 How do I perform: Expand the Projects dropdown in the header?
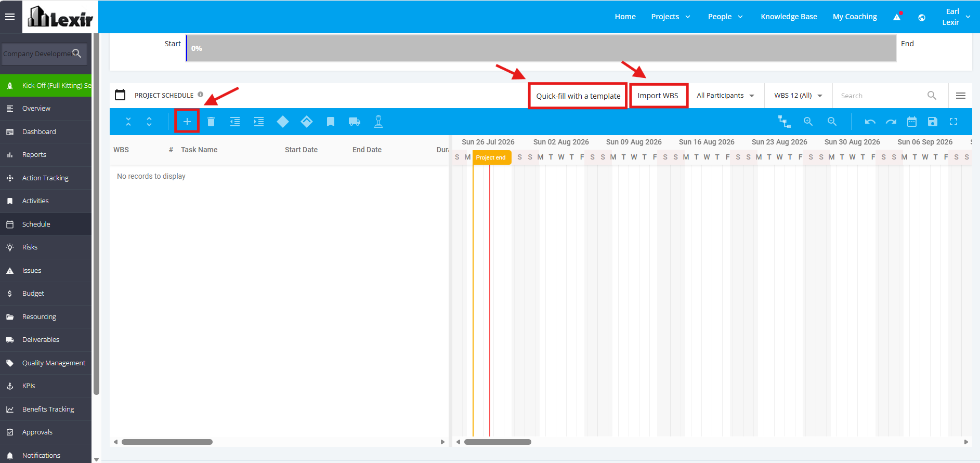point(671,17)
